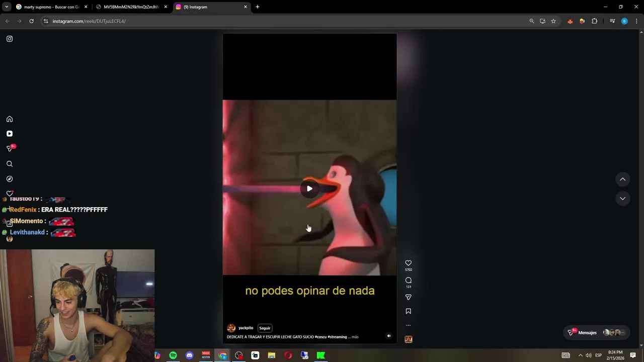Open the clock showing 8:24 PM
Screen dimensions: 644x362
click(x=615, y=355)
